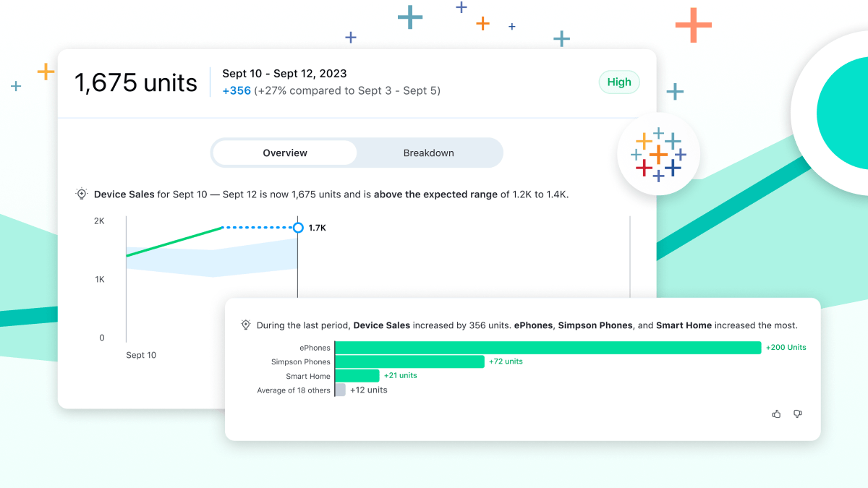Click the lightbulb insight icon above the line chart
868x488 pixels.
[x=82, y=194]
